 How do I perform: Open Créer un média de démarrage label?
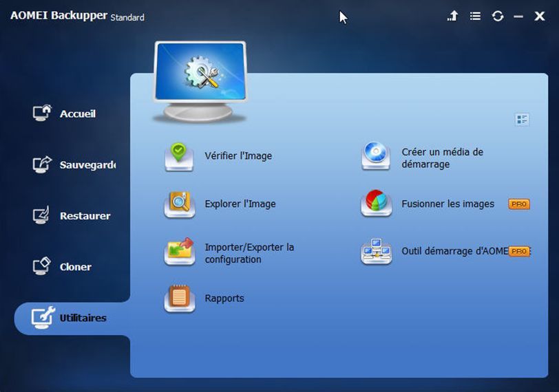(442, 158)
